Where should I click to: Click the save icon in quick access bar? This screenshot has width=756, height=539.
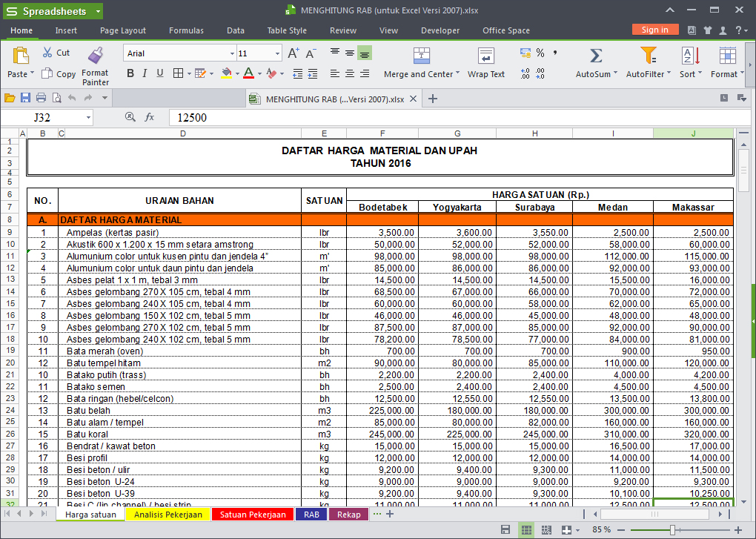point(25,98)
